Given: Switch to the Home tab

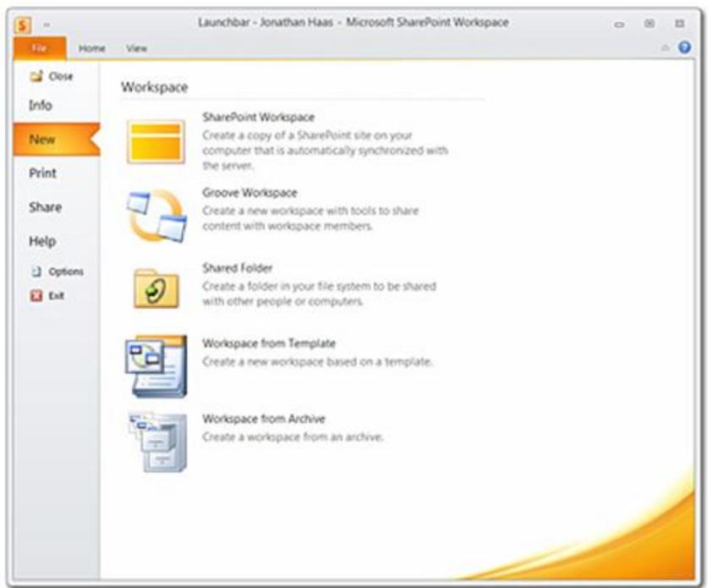Looking at the screenshot, I should coord(91,48).
